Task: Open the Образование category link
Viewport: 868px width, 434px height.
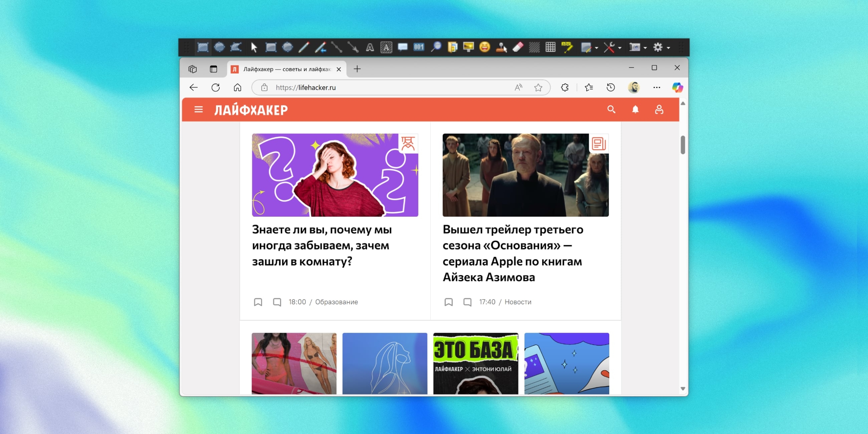Action: click(x=336, y=302)
